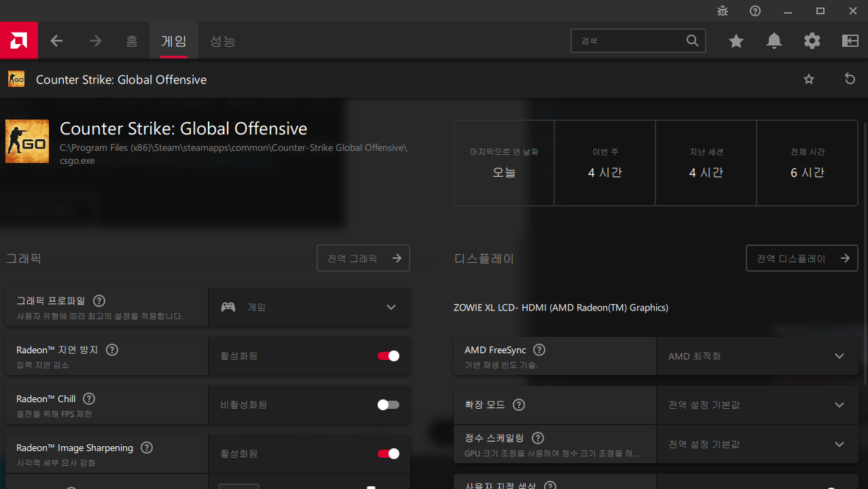
Task: Click large CS:GO game thumbnail
Action: tap(27, 141)
